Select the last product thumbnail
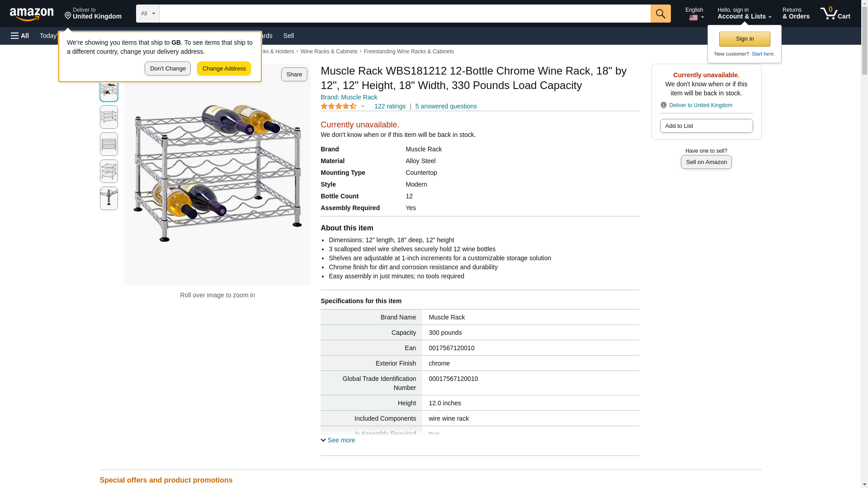Screen dimensions: 868x488 [109, 198]
